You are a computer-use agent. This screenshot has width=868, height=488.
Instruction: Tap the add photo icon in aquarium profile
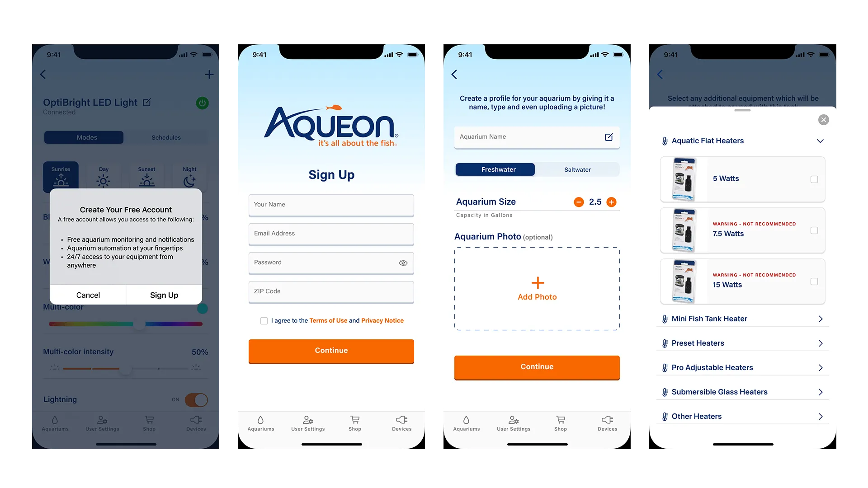(x=537, y=282)
